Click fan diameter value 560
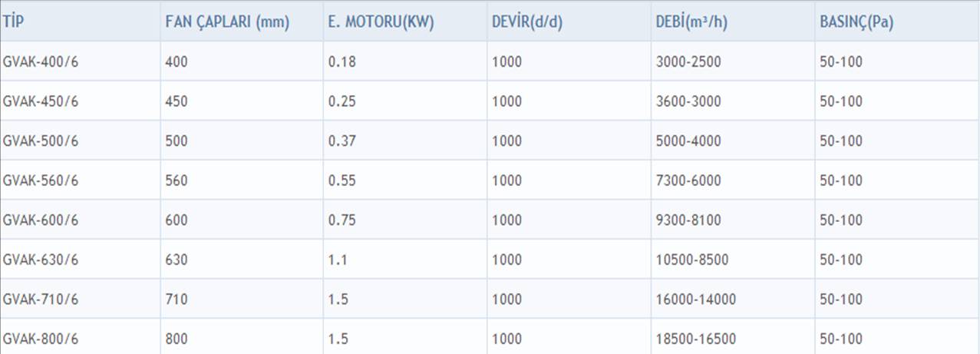This screenshot has height=354, width=980. 177,180
